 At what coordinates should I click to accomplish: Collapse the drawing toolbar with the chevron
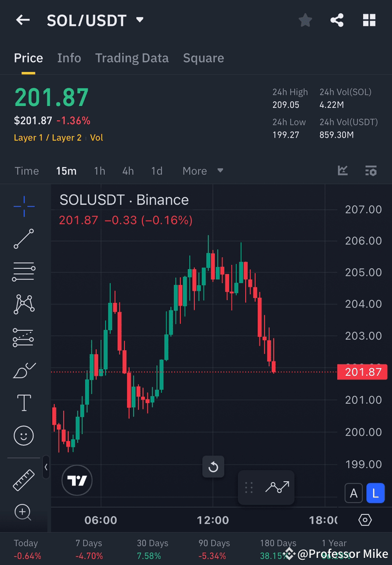[46, 468]
